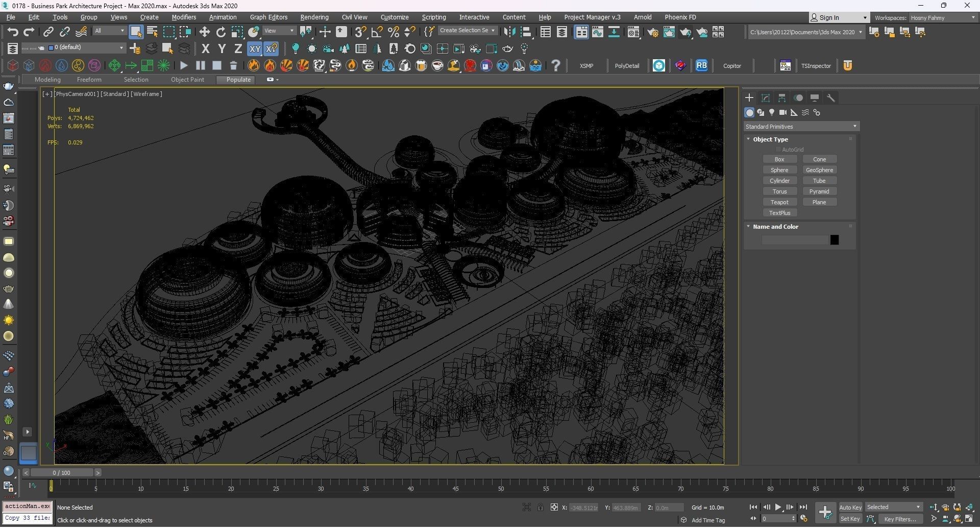Activate the Select and Move tool
980x531 pixels.
(x=204, y=32)
